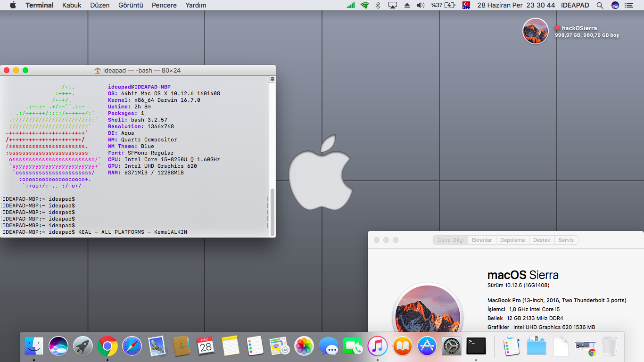Screen dimensions: 644x362
Task: Select the Ekranlar tab
Action: click(x=482, y=240)
